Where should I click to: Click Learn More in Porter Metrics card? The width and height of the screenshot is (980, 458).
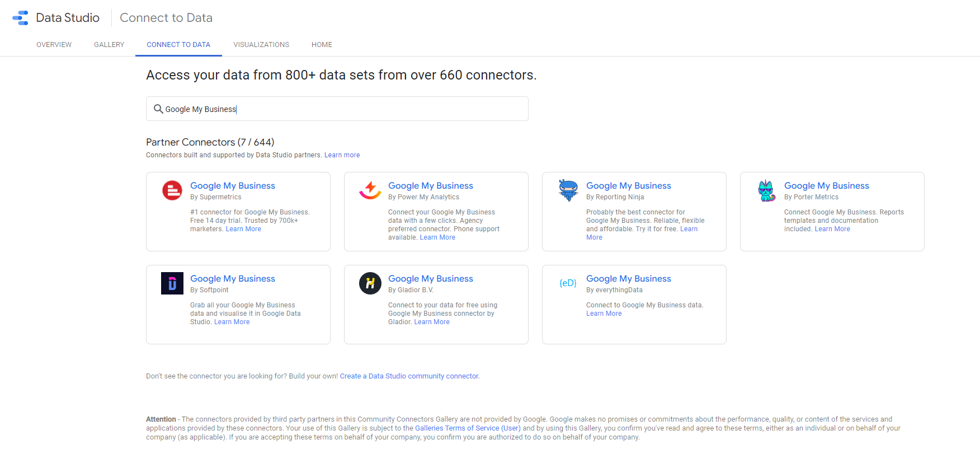click(832, 229)
